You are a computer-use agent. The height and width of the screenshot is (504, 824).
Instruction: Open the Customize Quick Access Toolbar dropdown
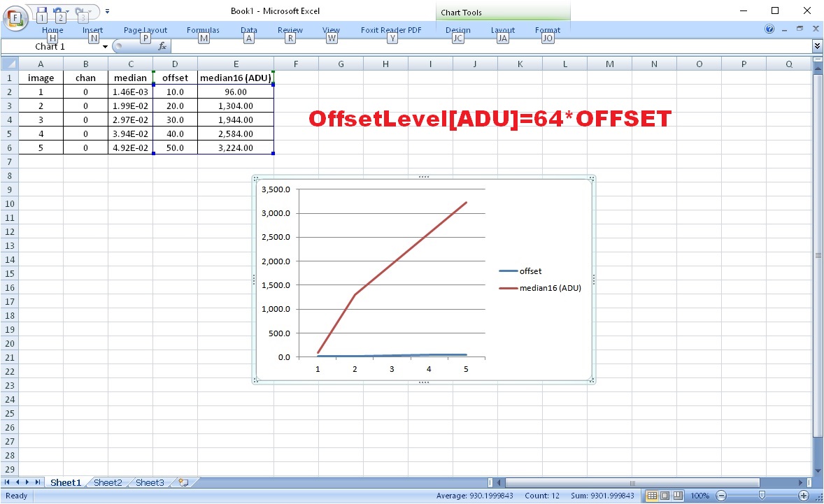107,11
